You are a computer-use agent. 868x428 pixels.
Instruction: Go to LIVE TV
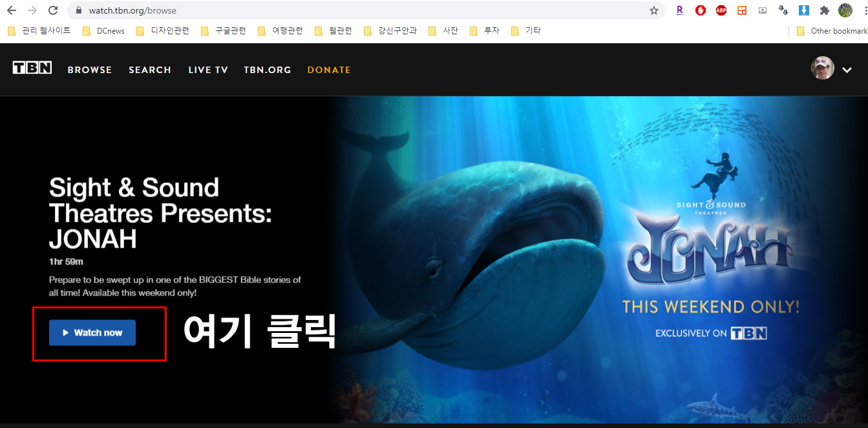pos(208,70)
